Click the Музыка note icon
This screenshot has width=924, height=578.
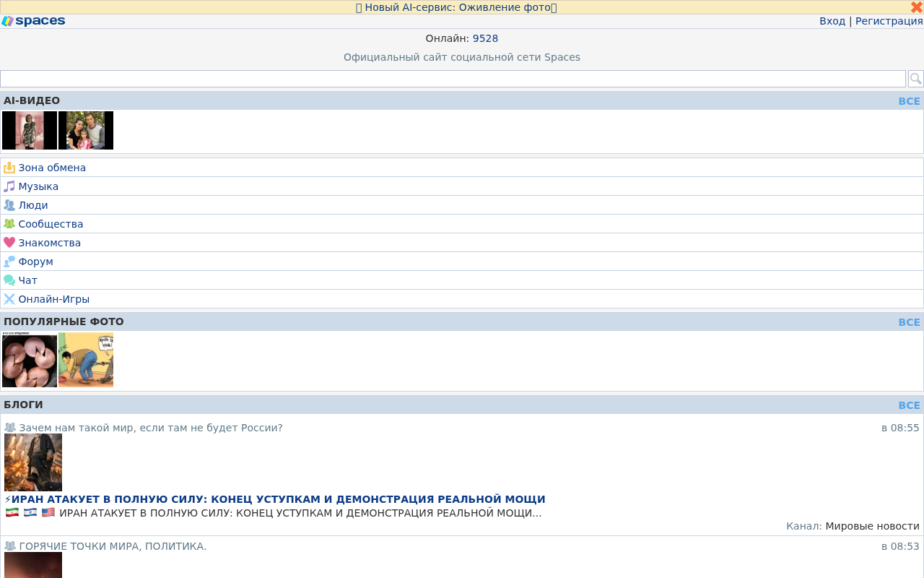coord(9,186)
